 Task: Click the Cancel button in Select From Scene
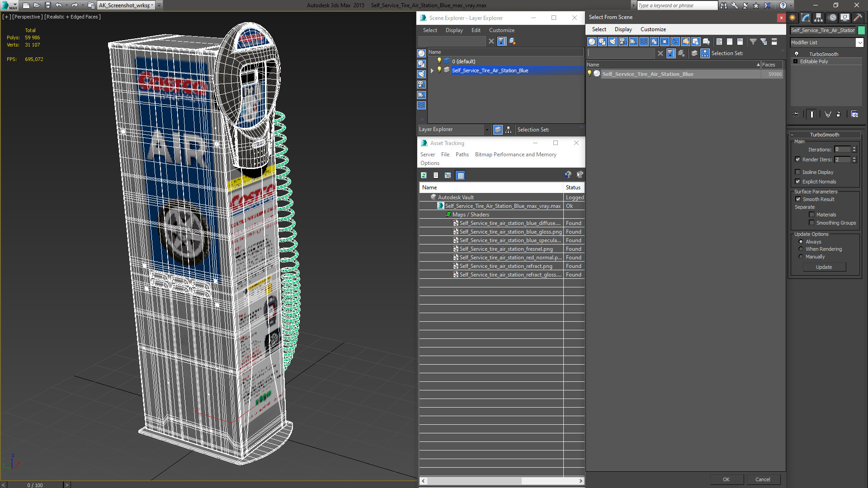tap(763, 479)
